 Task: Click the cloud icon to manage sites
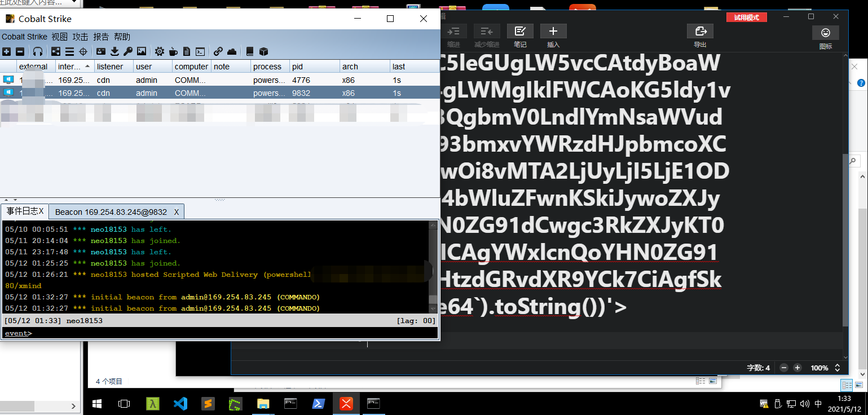[232, 51]
